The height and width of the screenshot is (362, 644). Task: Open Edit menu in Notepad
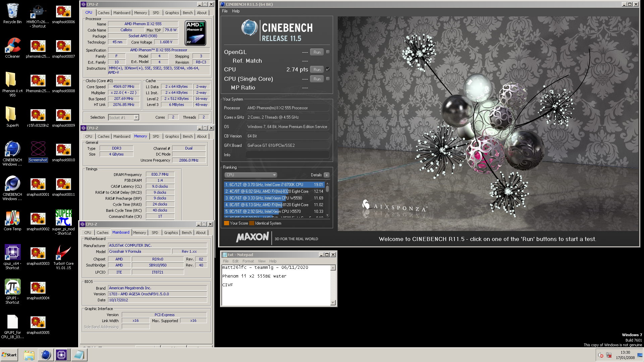235,261
